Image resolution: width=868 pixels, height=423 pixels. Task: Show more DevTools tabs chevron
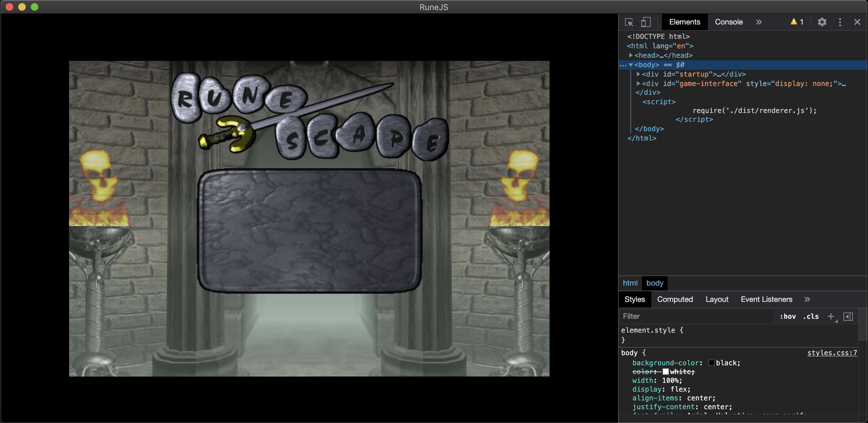coord(758,22)
